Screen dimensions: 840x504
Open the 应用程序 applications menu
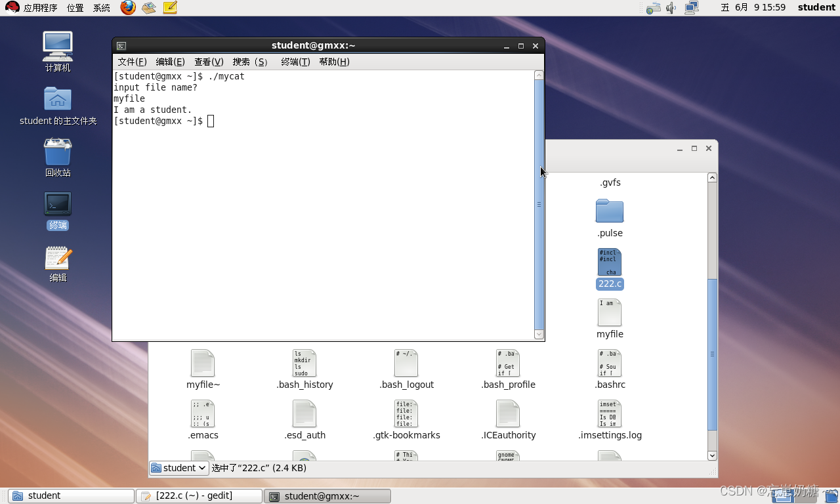[x=39, y=8]
